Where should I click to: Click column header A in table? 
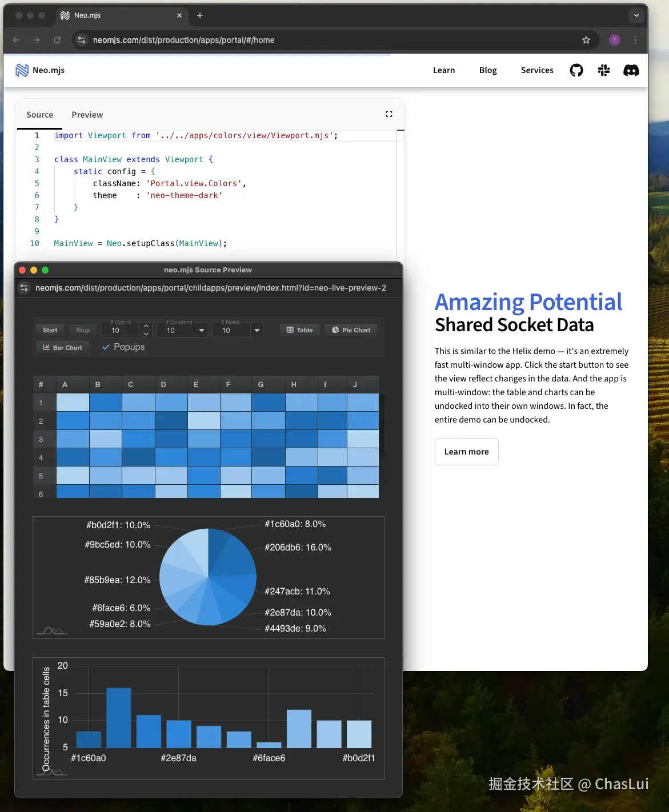click(x=73, y=384)
